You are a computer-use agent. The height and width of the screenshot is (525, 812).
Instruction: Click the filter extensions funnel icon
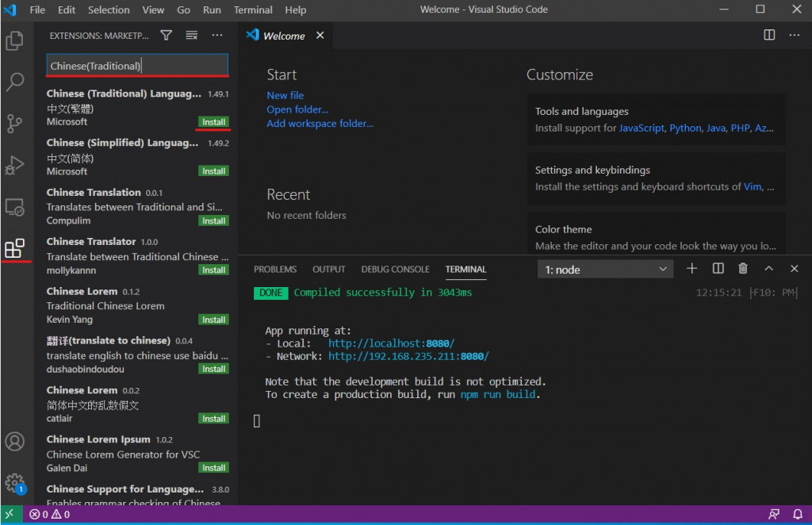pyautogui.click(x=167, y=35)
